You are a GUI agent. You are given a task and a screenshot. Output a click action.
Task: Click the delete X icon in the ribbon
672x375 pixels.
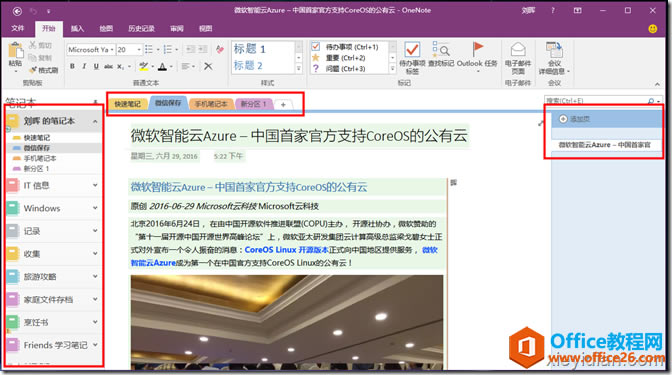point(208,66)
